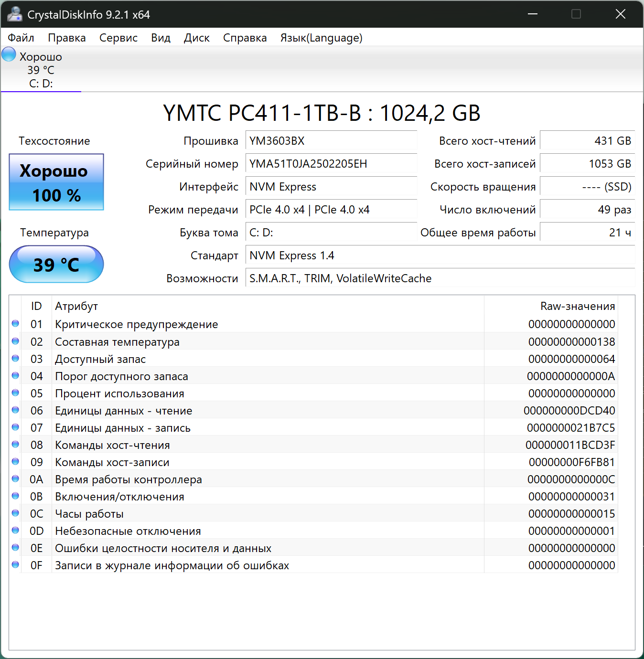Click the Raw-значения column header
This screenshot has width=644, height=659.
pos(551,306)
